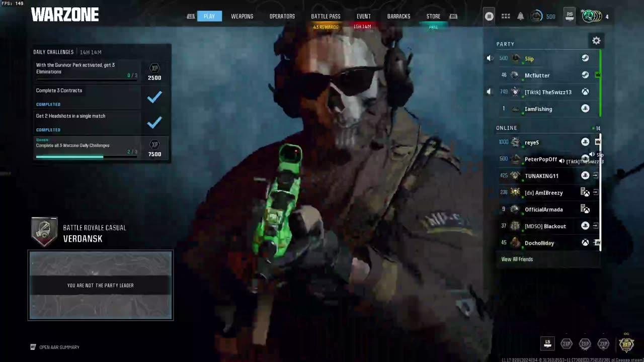644x362 pixels.
Task: Open the hamburger menu icon in top bar
Action: point(489,16)
